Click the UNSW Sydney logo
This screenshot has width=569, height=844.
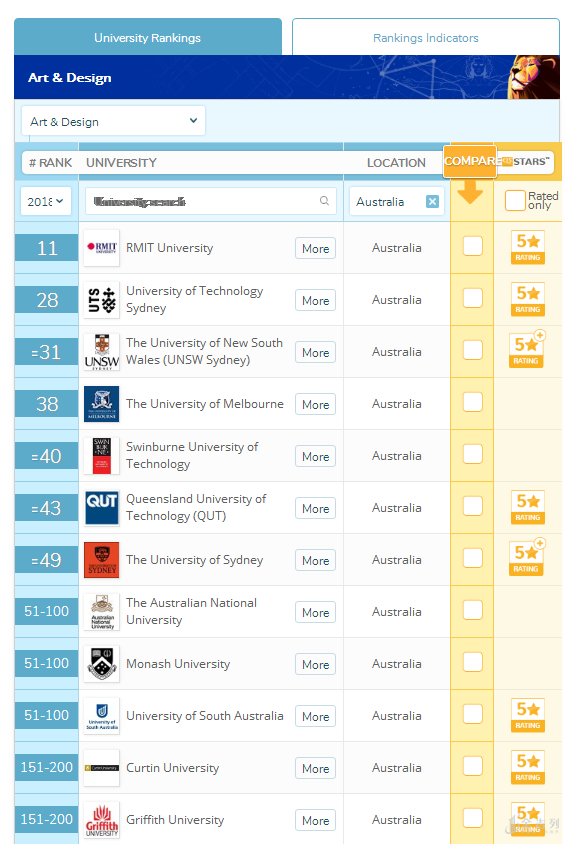pos(102,351)
